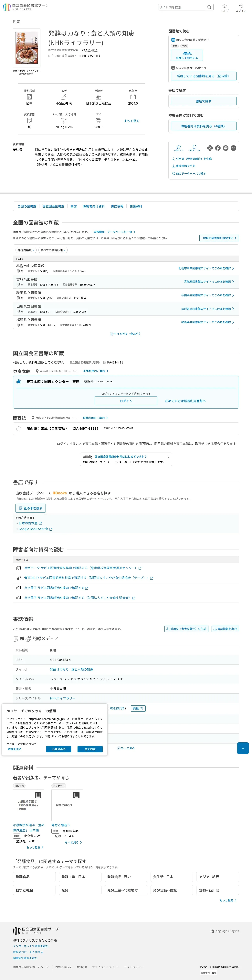The width and height of the screenshot is (252, 980).
Task: Go to 関連資料 tab
Action: pyautogui.click(x=136, y=207)
